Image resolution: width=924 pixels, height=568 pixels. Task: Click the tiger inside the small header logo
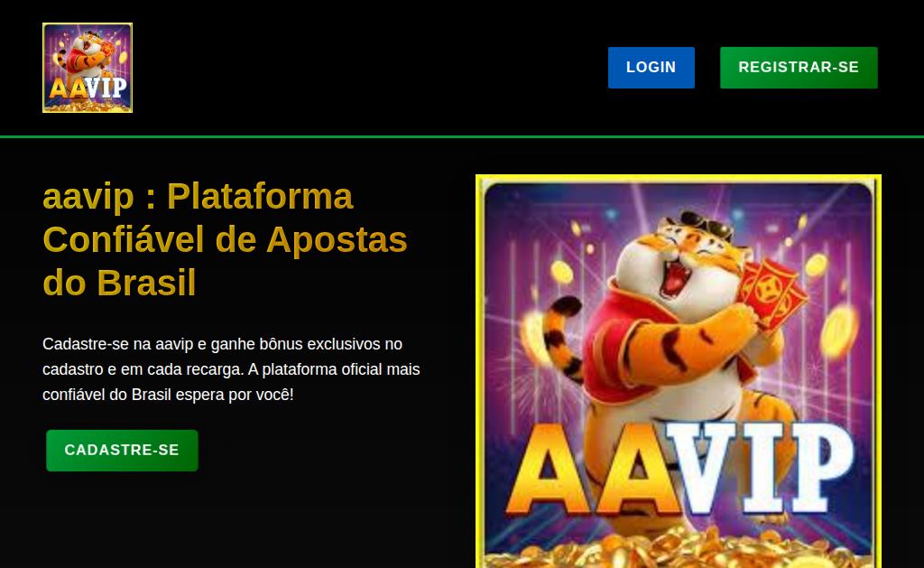point(88,56)
